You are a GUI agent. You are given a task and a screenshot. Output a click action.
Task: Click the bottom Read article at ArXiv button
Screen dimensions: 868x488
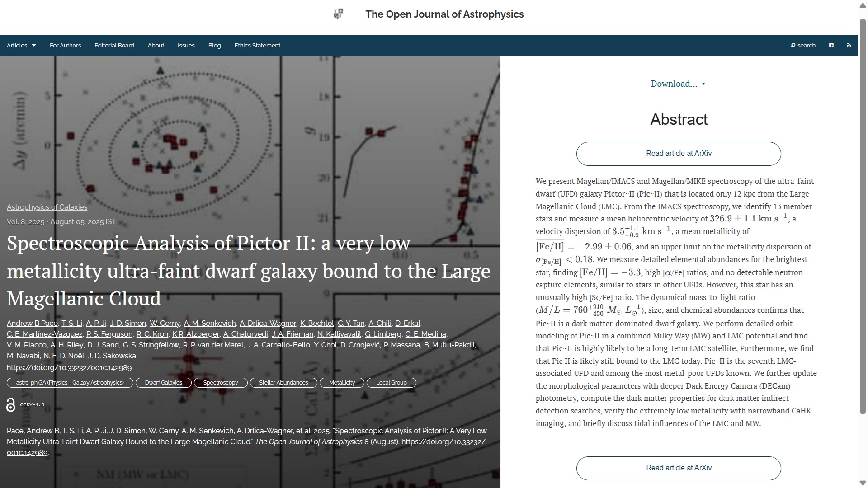tap(678, 468)
